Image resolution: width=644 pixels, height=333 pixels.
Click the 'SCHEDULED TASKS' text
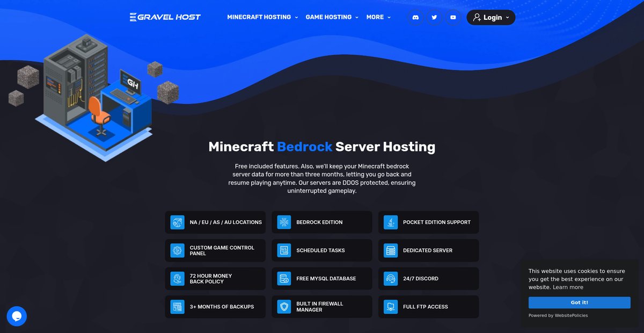[320, 250]
